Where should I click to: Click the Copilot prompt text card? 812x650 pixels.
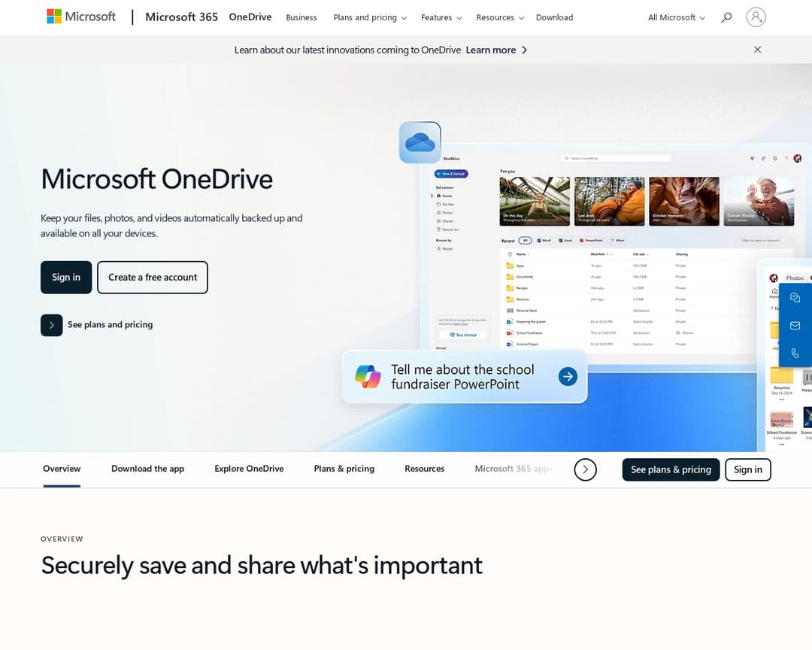click(x=465, y=377)
